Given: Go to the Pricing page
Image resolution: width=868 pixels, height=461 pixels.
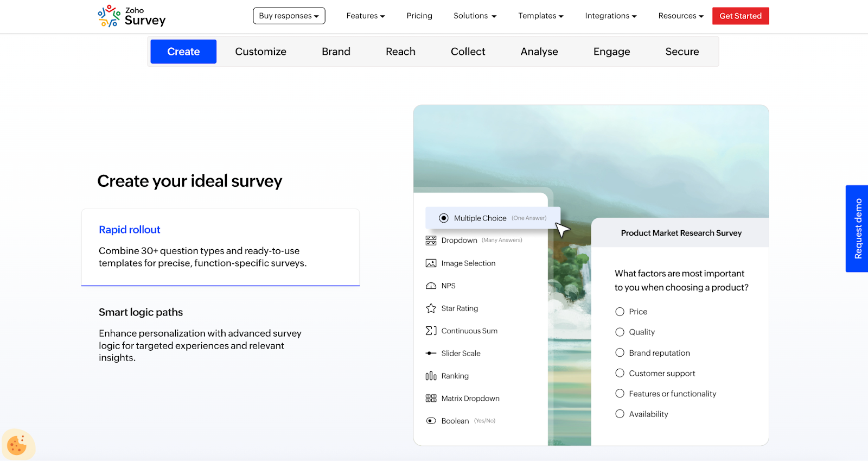Looking at the screenshot, I should coord(419,16).
